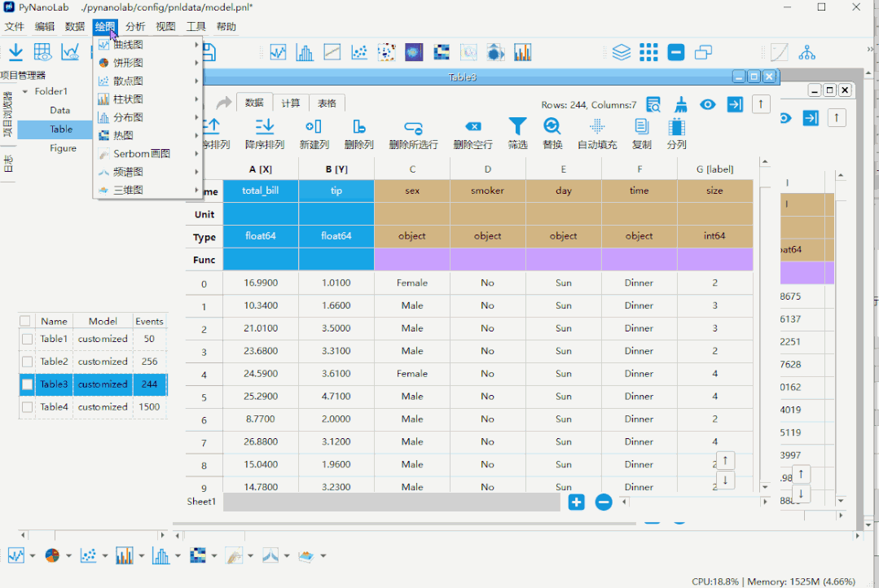Viewport: 879px width, 588px height.
Task: Open dropdown arrow beside bottom heatmap icon
Action: (214, 556)
